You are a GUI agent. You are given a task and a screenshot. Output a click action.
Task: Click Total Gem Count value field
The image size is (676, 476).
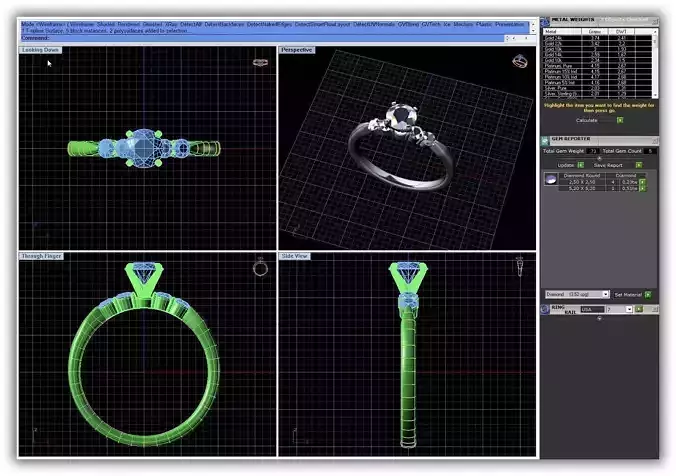point(650,151)
